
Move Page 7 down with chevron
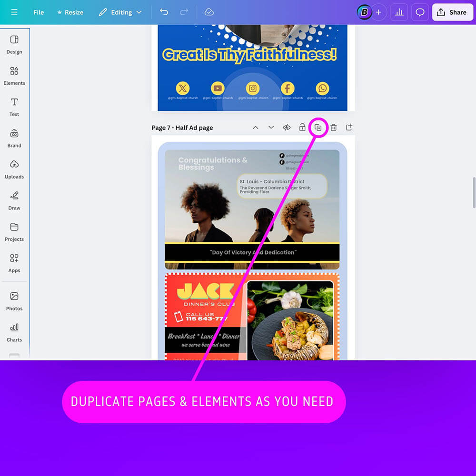click(x=271, y=128)
